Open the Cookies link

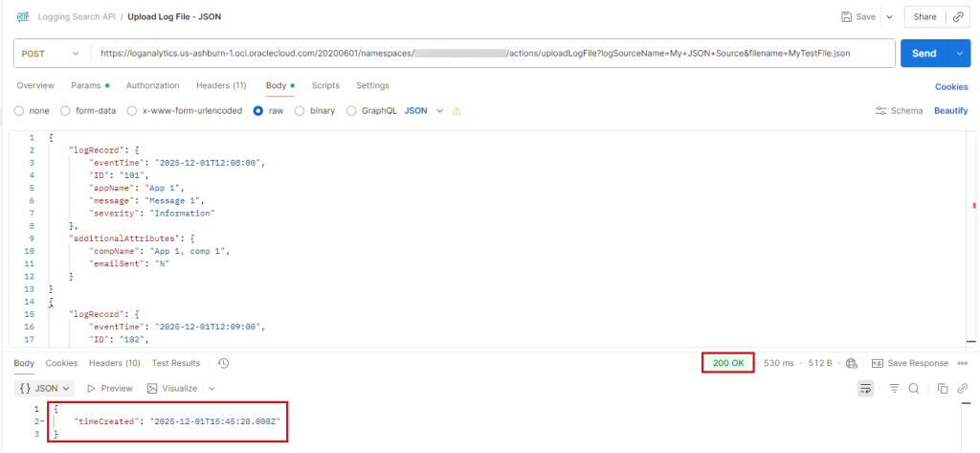click(951, 87)
